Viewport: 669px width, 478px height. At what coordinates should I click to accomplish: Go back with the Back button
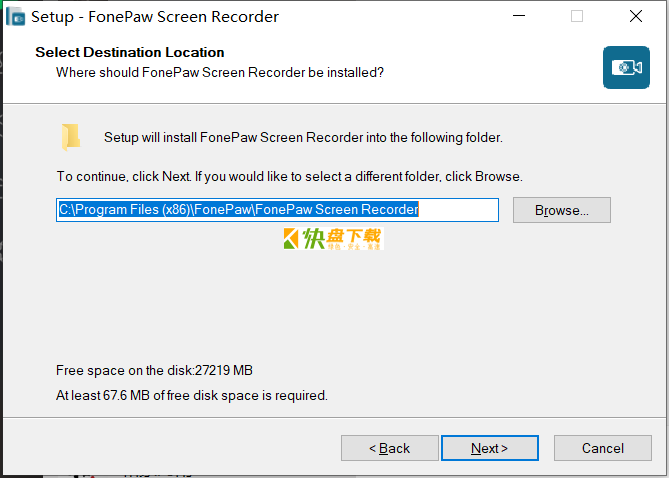(x=390, y=448)
